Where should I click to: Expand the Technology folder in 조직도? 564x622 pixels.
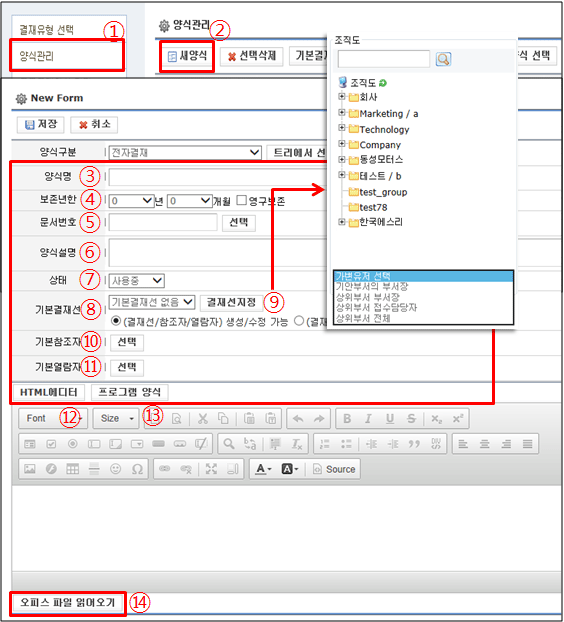pos(341,128)
